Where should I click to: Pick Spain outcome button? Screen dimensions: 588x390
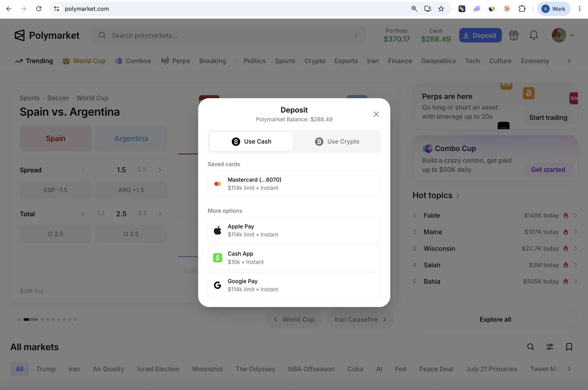[x=56, y=139]
